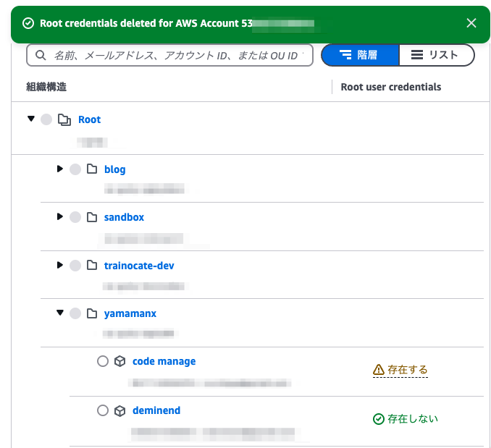Viewport: 491px width, 448px height.
Task: Click the warning triangle icon beside 存在する
Action: click(x=379, y=370)
